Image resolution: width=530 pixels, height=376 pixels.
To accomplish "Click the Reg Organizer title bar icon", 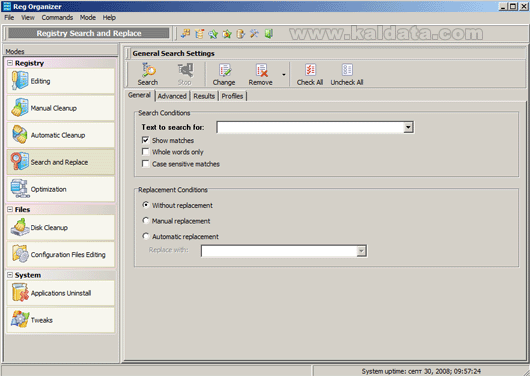I will (7, 6).
